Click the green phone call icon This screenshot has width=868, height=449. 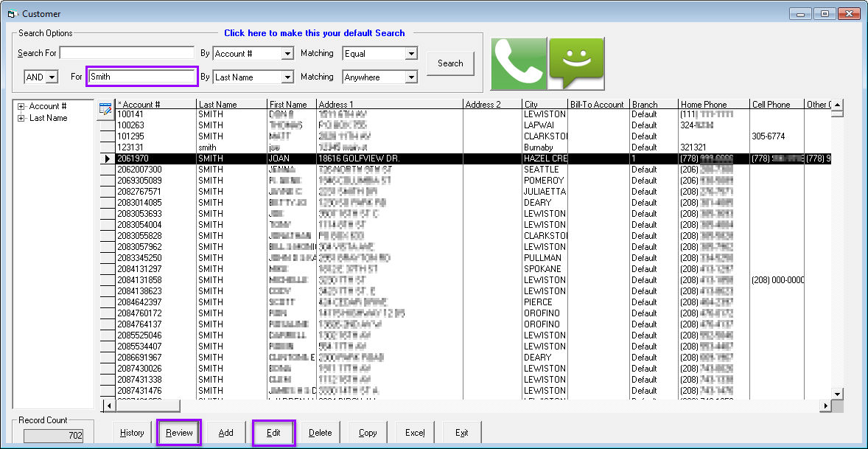519,63
